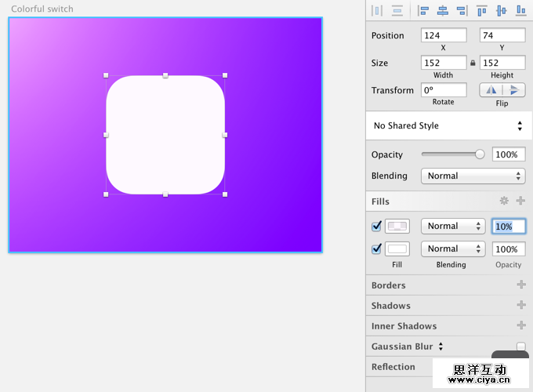Open the Fills gear settings

tap(504, 201)
